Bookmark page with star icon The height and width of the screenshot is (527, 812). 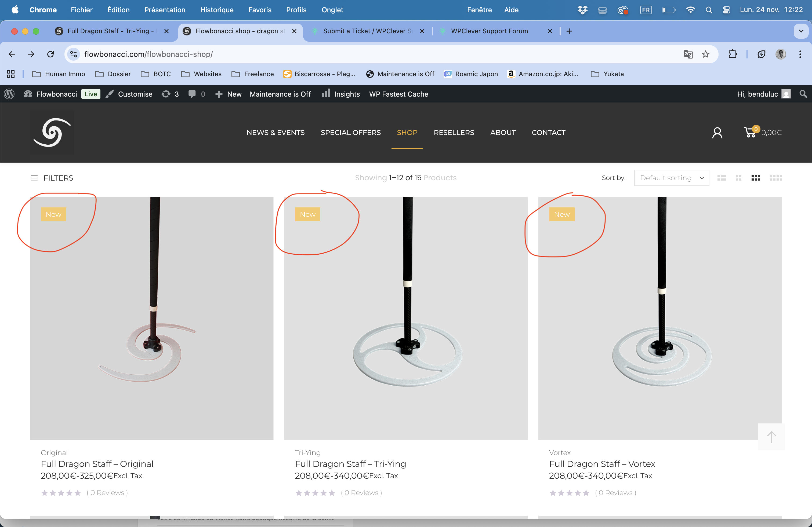coord(706,54)
